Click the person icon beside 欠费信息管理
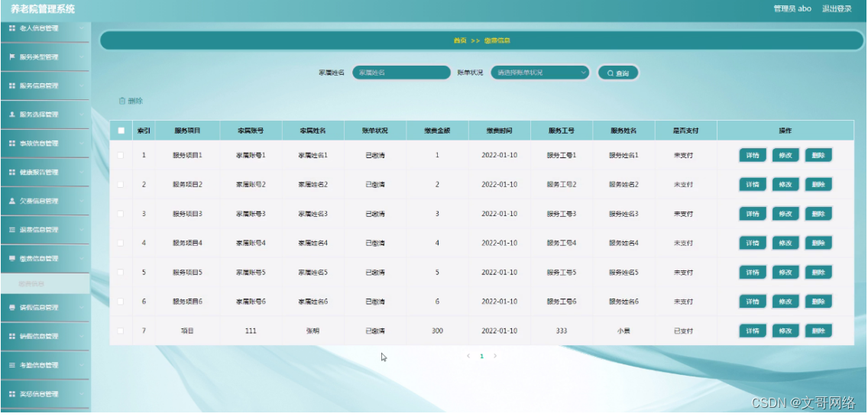 12,201
